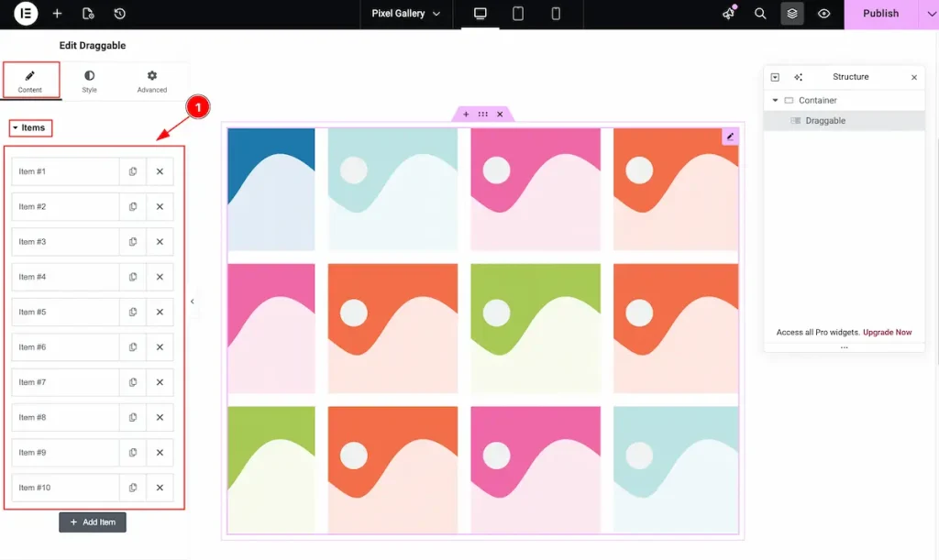The image size is (939, 560).
Task: Select the Draggable item in Structure
Action: [825, 121]
